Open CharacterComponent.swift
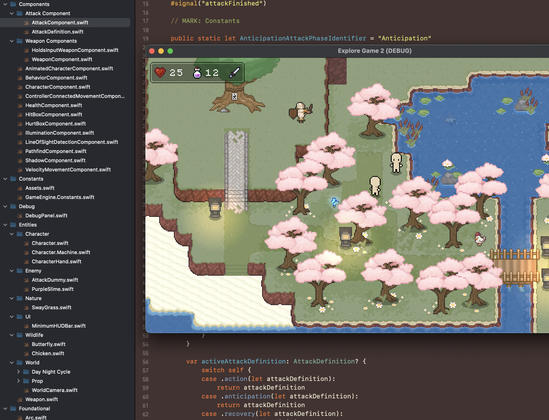Screen dimensions: 549x420 57,87
